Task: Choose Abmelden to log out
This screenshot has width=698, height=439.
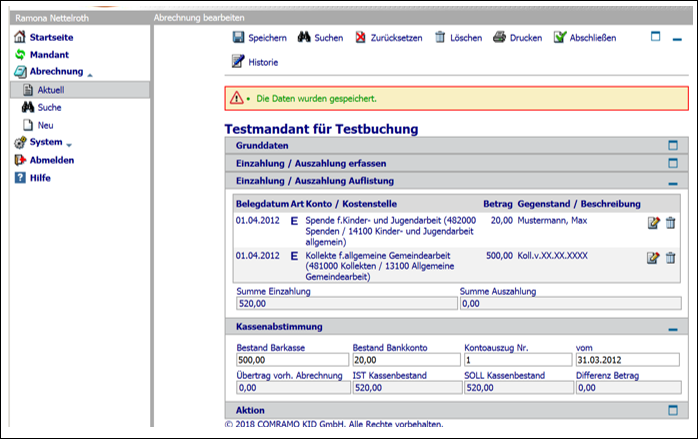Action: point(52,160)
